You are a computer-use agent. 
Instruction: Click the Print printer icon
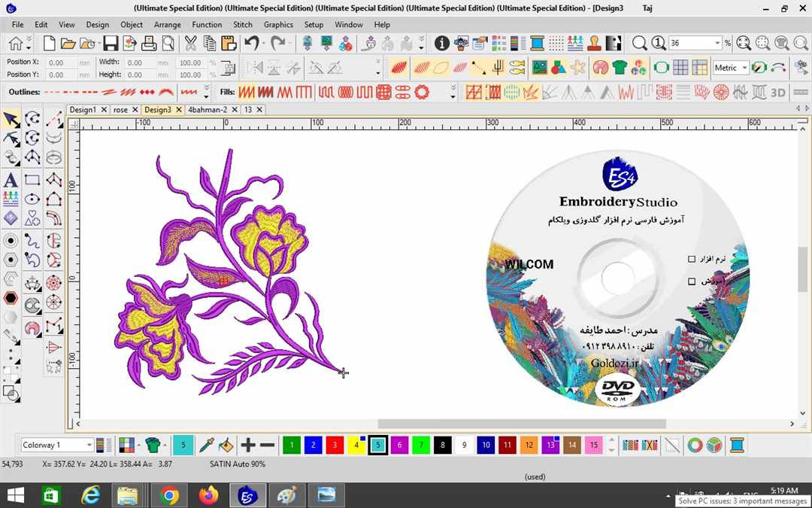click(149, 43)
